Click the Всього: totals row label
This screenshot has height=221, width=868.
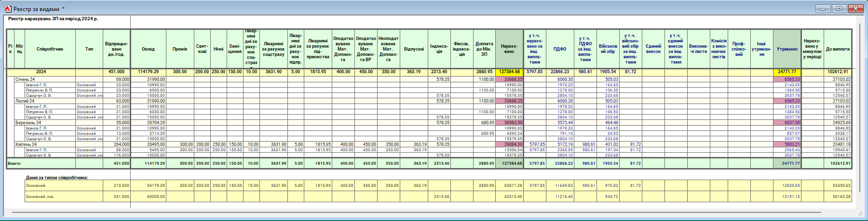click(x=14, y=164)
